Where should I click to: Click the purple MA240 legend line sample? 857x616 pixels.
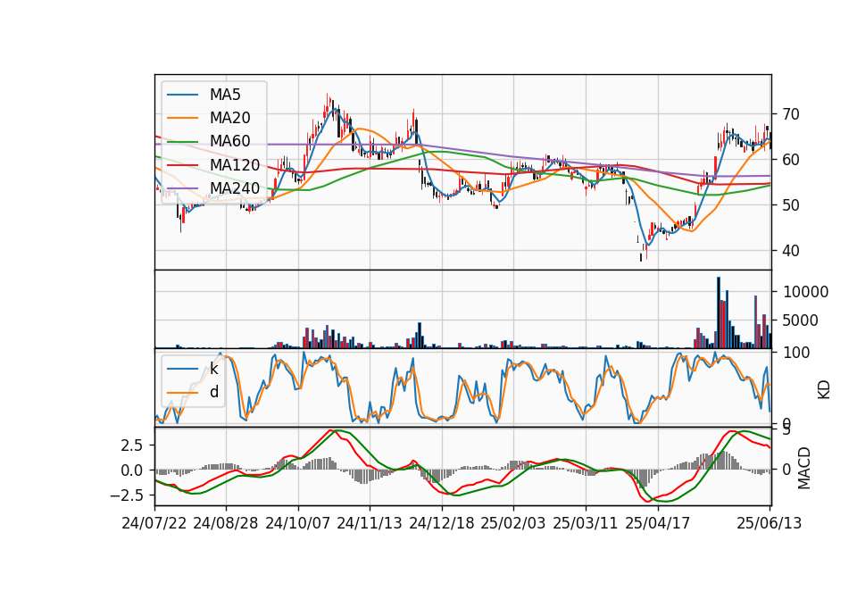point(182,188)
